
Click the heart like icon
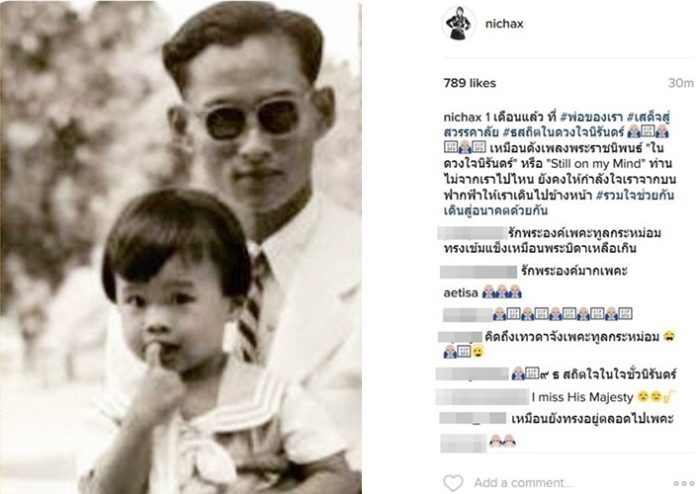click(x=453, y=483)
